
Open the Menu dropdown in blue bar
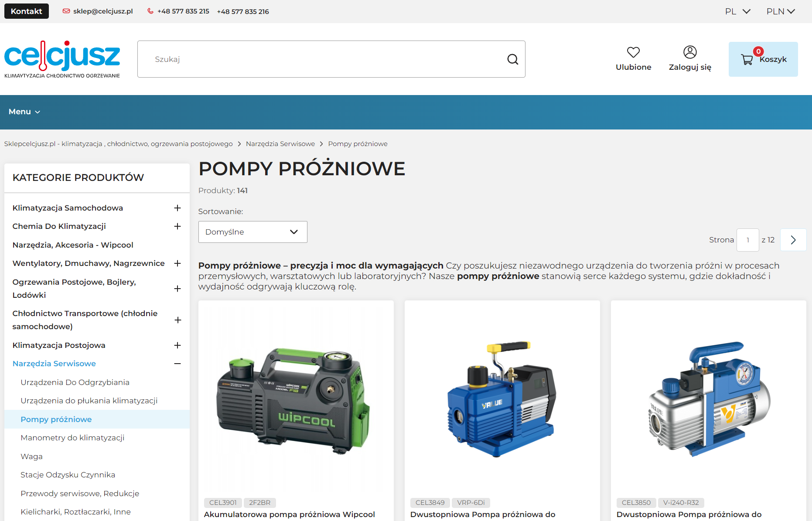click(24, 112)
